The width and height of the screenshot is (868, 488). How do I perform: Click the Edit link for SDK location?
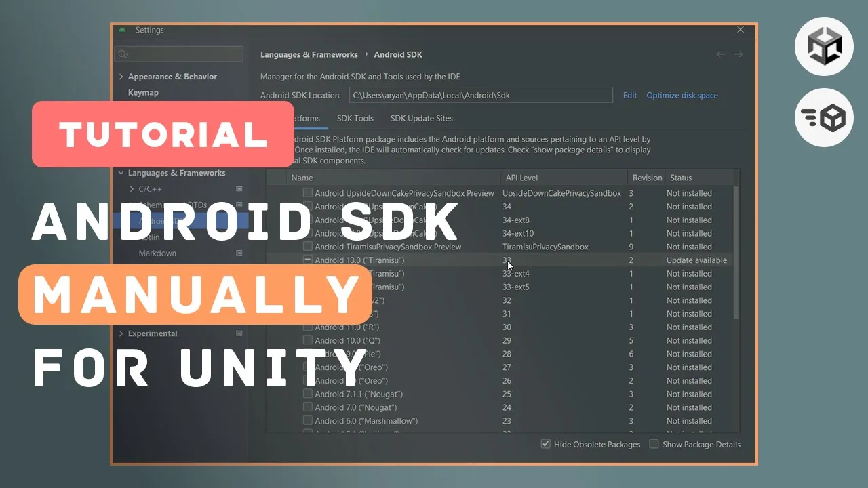coord(630,96)
